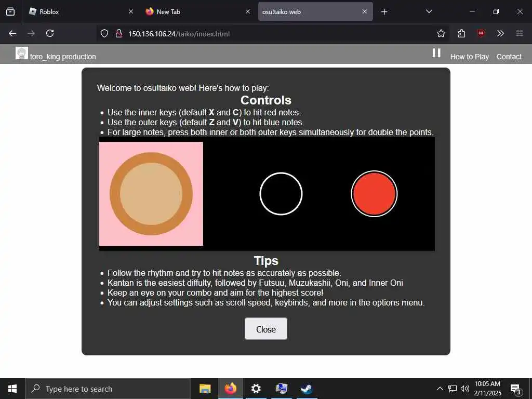
Task: Open the uBlock Origin extension icon
Action: pos(481,33)
